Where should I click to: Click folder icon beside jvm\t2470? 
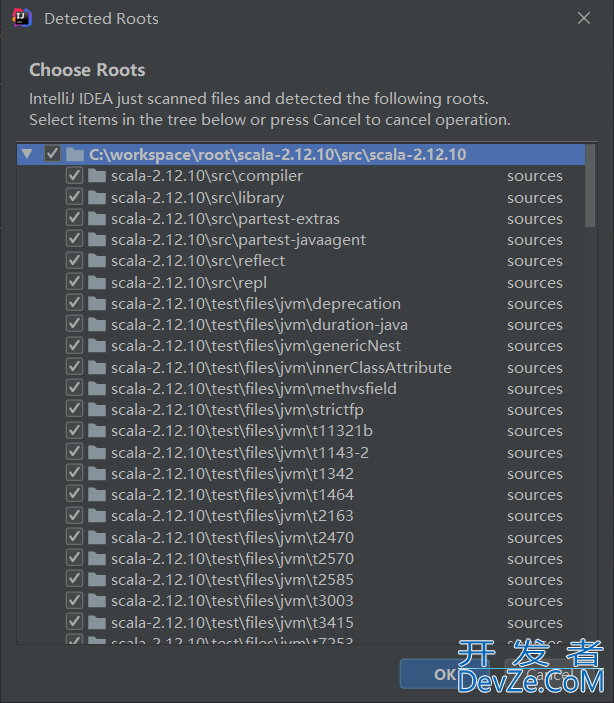97,538
